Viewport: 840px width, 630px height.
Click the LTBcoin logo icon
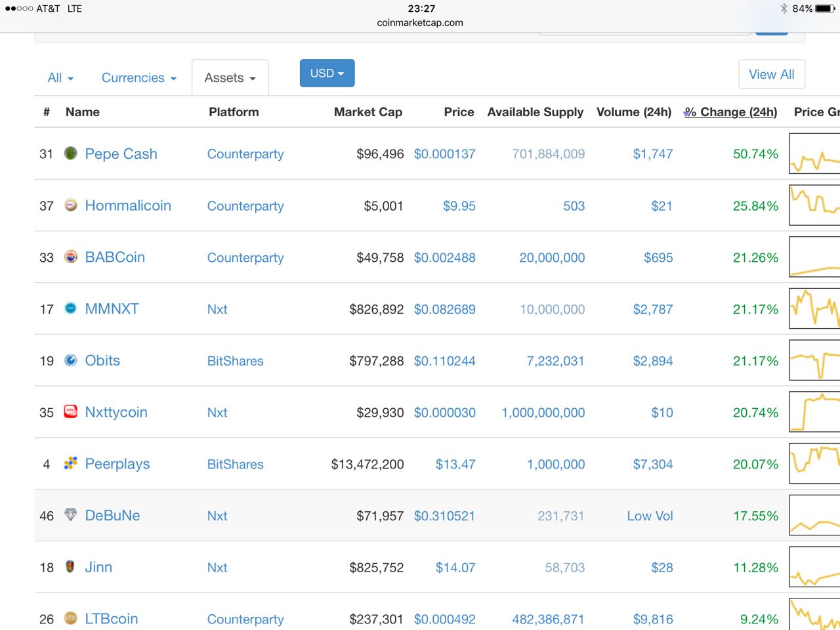[71, 619]
